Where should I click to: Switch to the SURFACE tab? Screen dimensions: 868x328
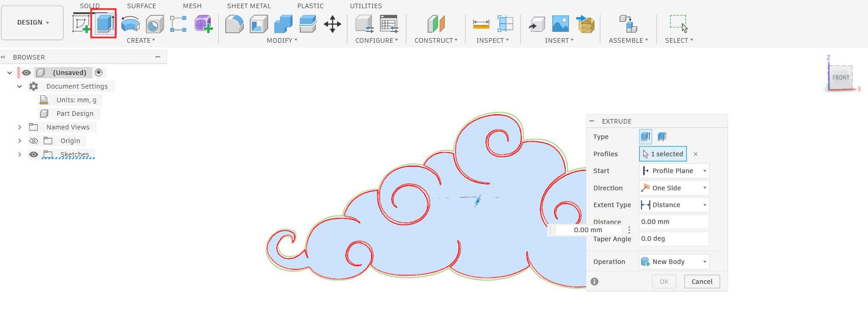tap(141, 6)
